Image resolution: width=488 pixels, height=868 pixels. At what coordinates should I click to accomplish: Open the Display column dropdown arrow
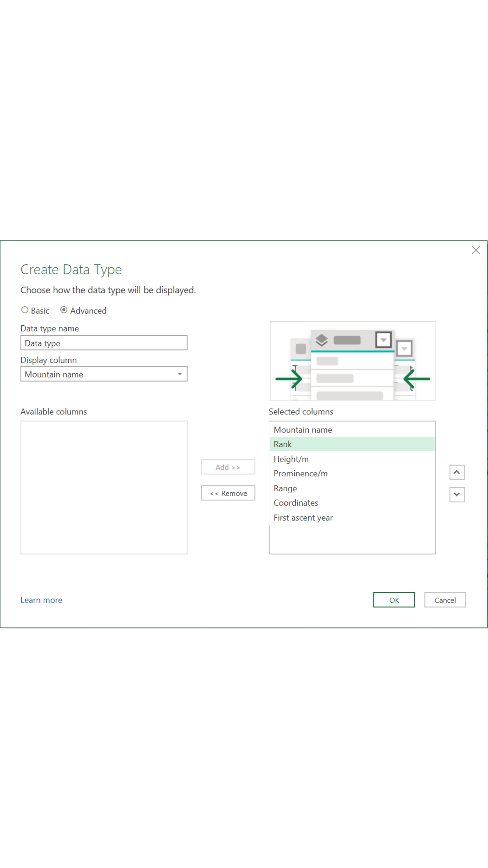point(181,374)
